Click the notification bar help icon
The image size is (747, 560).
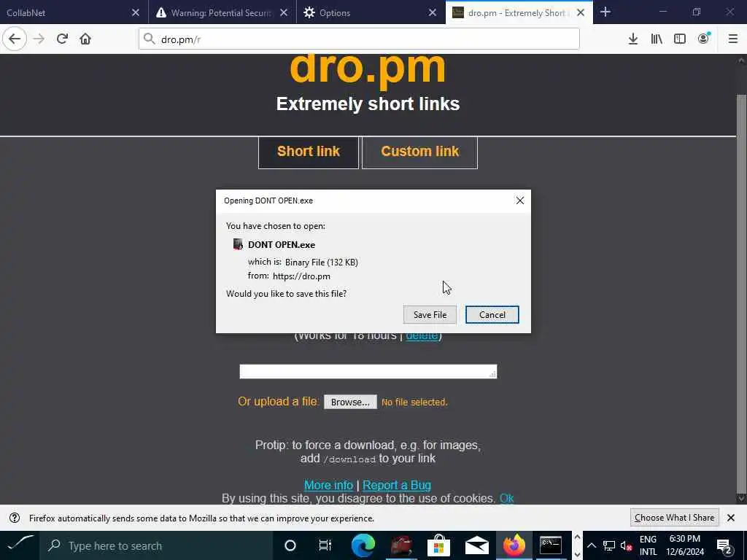pyautogui.click(x=15, y=518)
